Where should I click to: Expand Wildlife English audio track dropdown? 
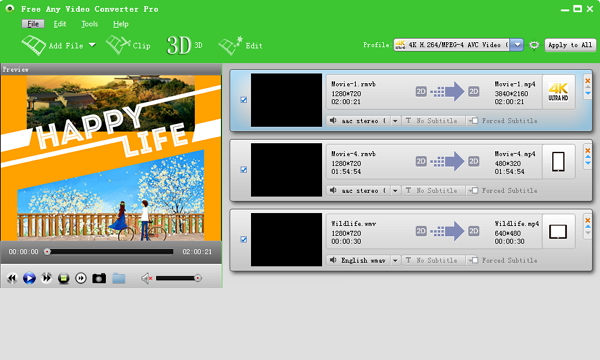click(x=395, y=261)
